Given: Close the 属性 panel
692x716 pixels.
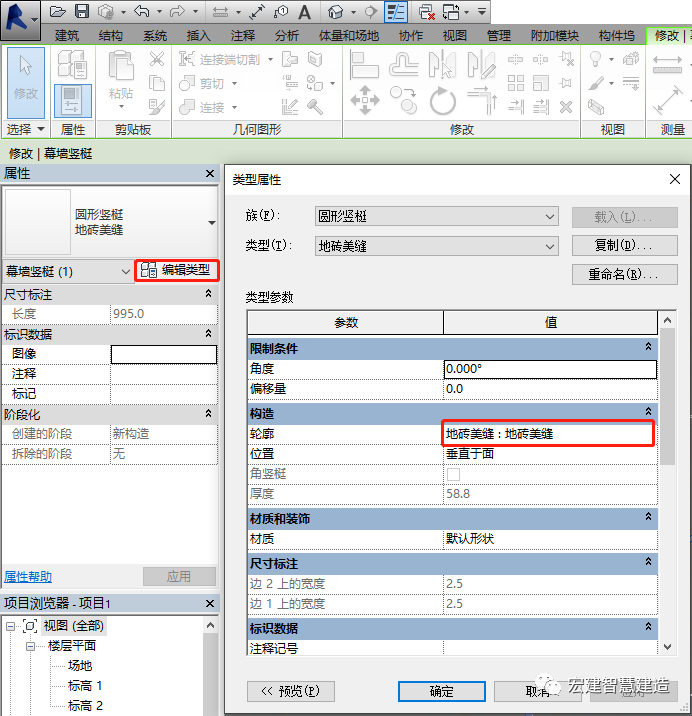Looking at the screenshot, I should 210,174.
